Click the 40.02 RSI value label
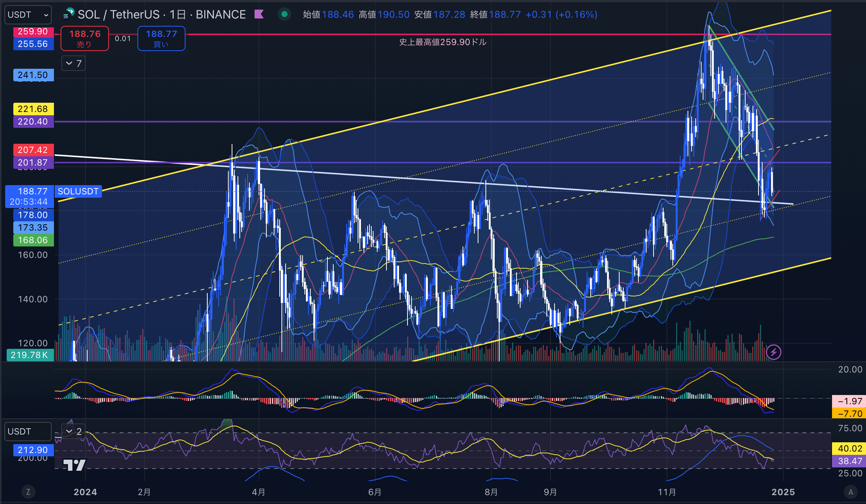The width and height of the screenshot is (866, 504). pos(849,449)
